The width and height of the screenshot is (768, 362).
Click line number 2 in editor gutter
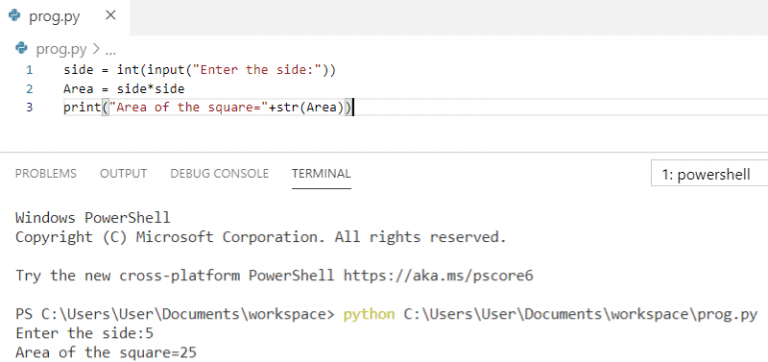(x=30, y=89)
